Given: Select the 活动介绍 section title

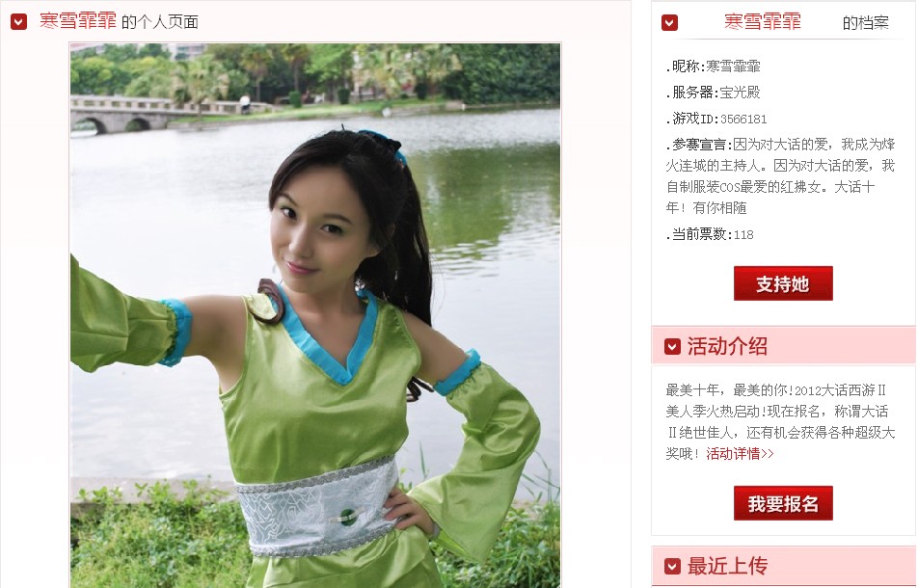Looking at the screenshot, I should 727,346.
